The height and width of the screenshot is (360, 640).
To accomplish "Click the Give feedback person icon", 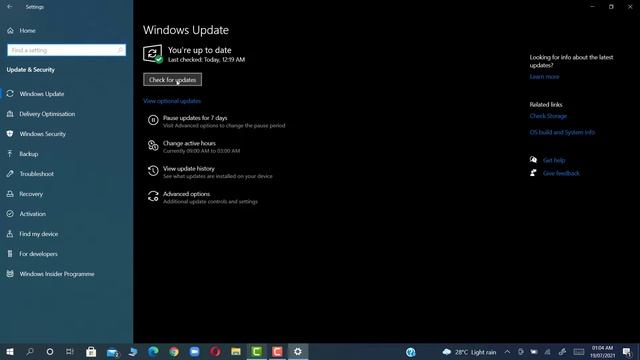I will 533,173.
